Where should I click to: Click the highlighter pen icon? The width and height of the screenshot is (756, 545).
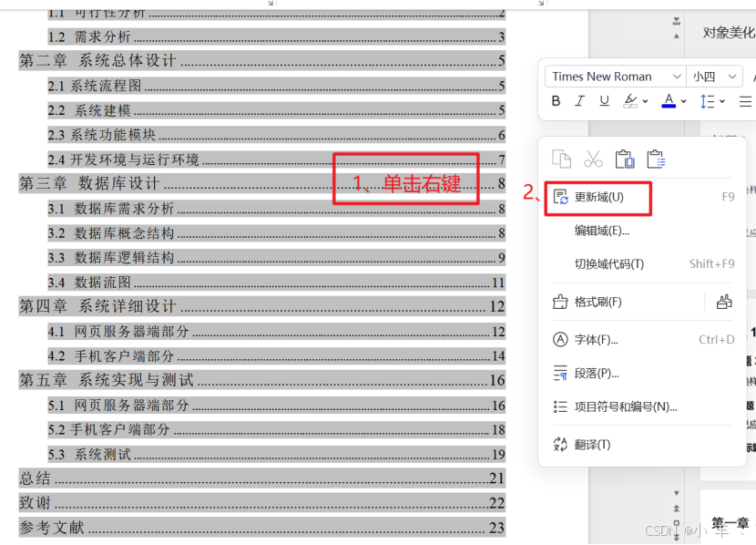pyautogui.click(x=630, y=101)
